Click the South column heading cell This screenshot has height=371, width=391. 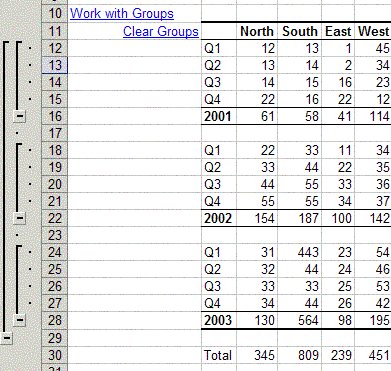[299, 31]
